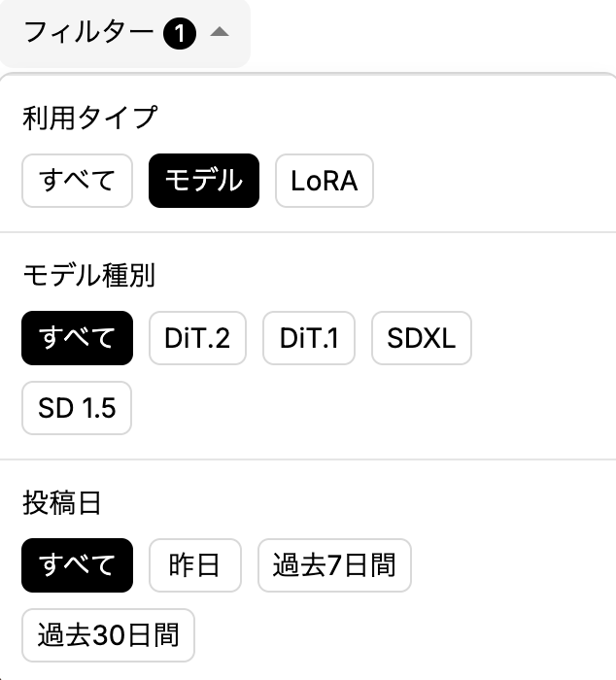The width and height of the screenshot is (616, 680).
Task: Select すべて under 利用タイプ
Action: click(x=77, y=181)
